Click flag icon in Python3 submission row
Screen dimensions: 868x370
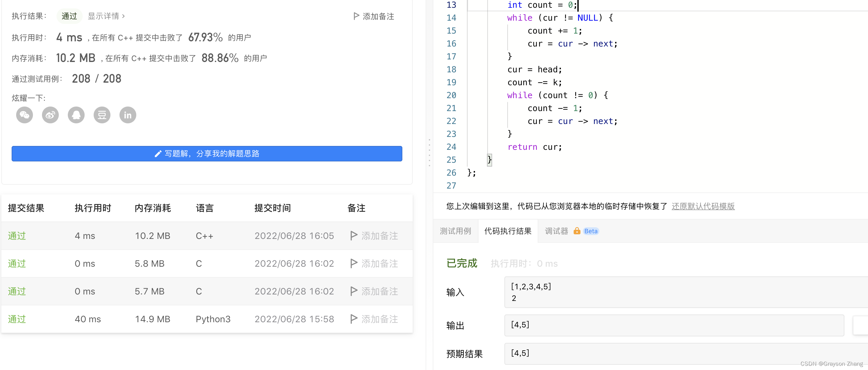354,319
